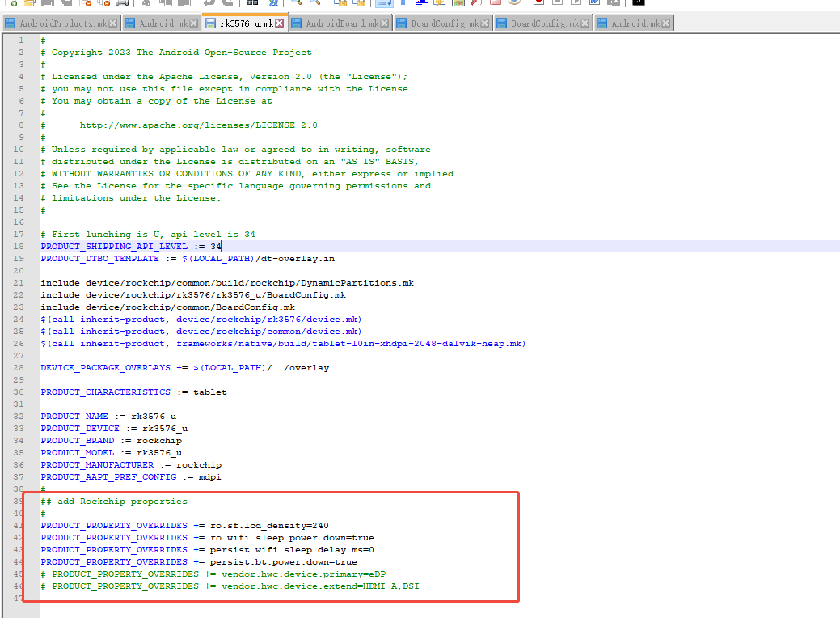Click the persist.wifi.sleep.delay.ms=0 value
Viewport: 840px width, 618px height.
[292, 550]
